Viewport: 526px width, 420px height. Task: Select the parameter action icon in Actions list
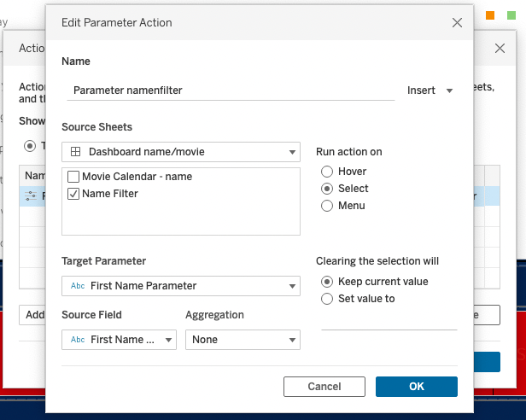click(x=31, y=196)
